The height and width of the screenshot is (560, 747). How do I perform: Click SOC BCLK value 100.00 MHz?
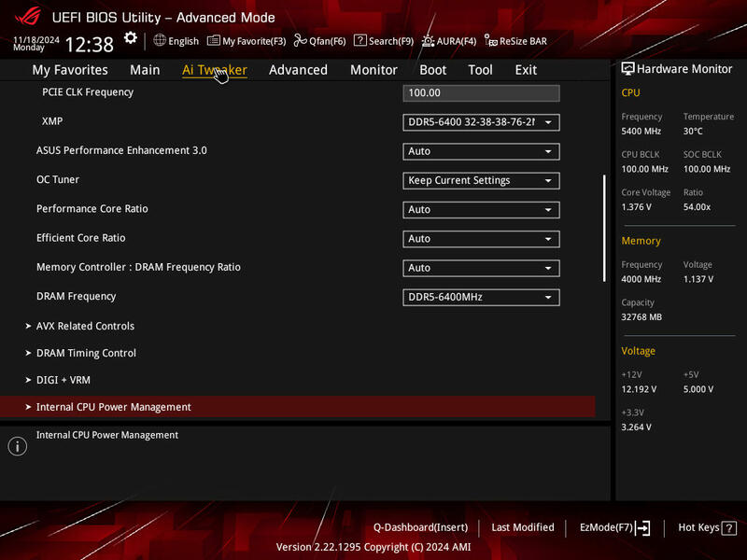tap(707, 169)
